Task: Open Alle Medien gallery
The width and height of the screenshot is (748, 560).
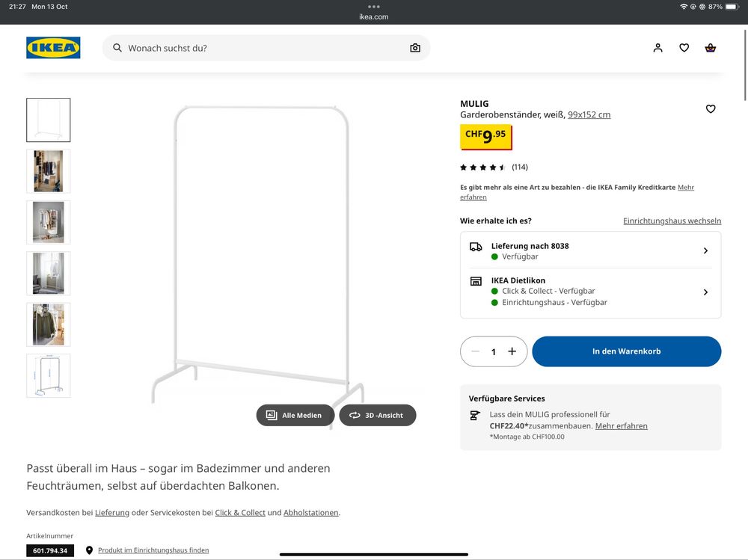Action: (295, 416)
